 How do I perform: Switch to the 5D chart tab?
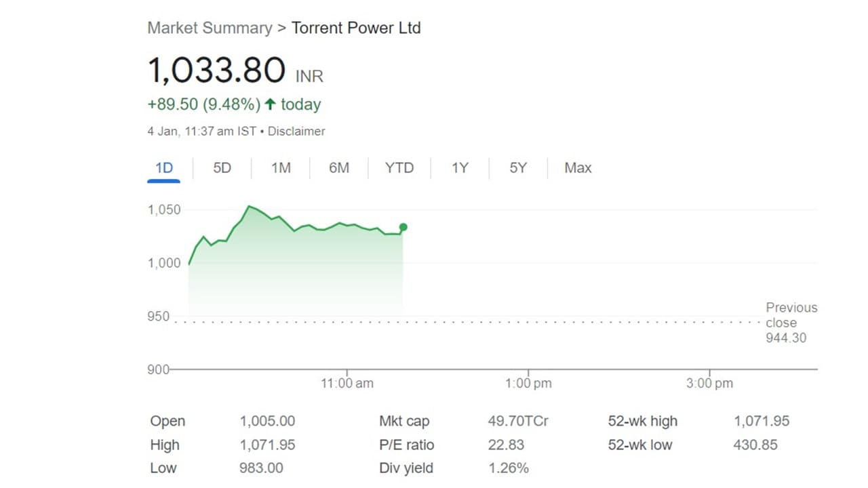pyautogui.click(x=222, y=168)
